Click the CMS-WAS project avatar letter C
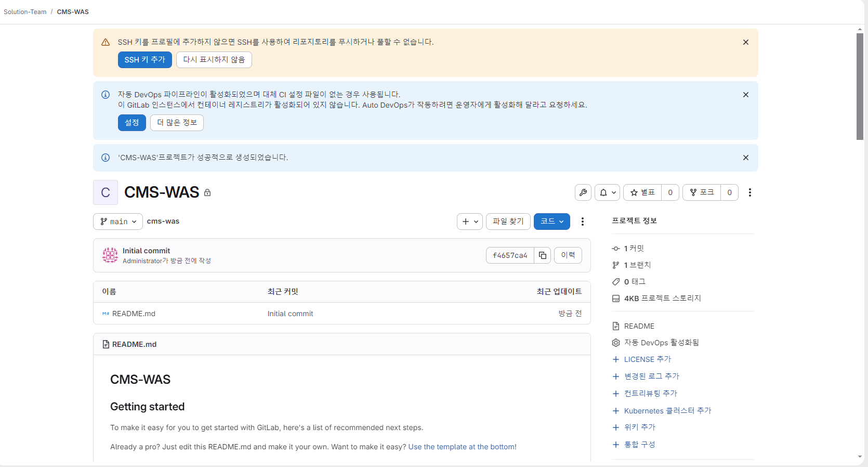Image resolution: width=868 pixels, height=467 pixels. [x=106, y=192]
